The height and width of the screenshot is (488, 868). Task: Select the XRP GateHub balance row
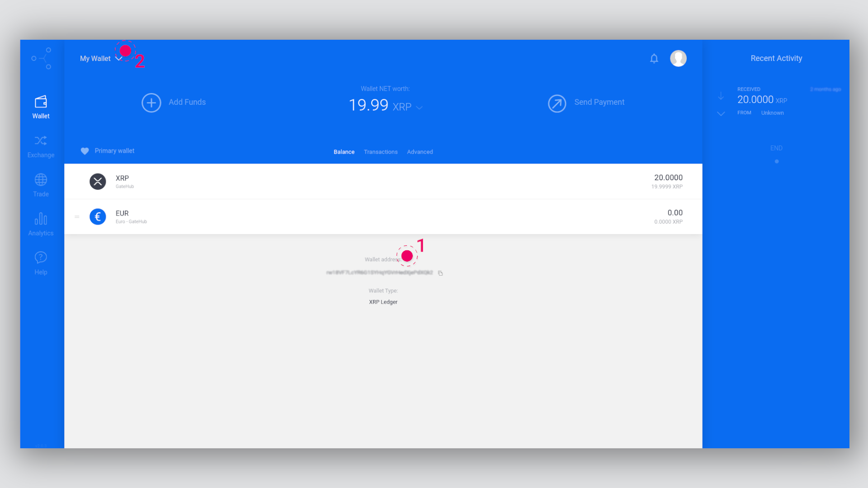point(383,181)
